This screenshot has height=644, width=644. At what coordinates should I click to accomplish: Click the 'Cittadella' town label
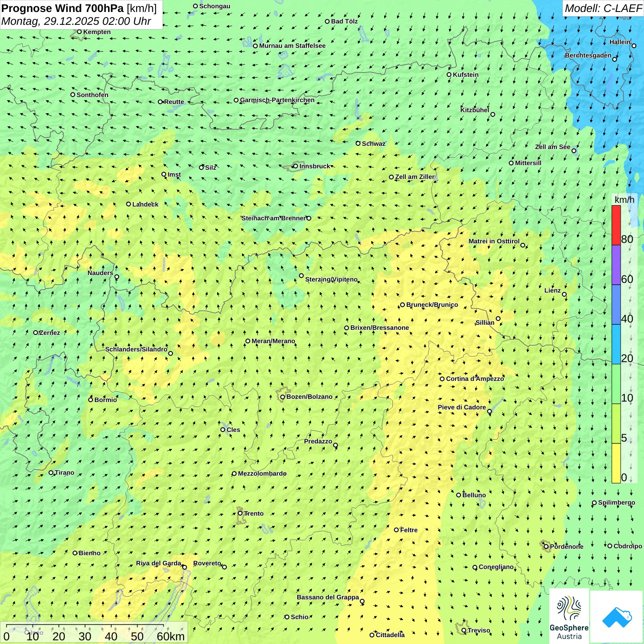390,635
